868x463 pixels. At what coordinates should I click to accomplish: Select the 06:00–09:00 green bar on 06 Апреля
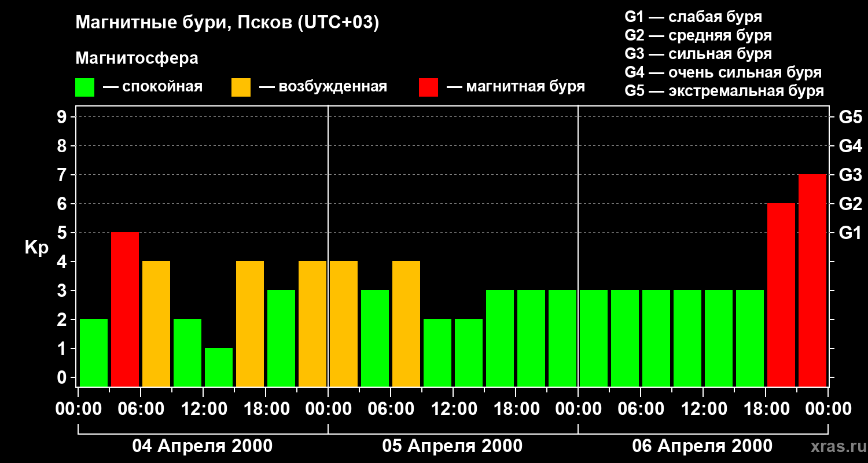pos(656,338)
